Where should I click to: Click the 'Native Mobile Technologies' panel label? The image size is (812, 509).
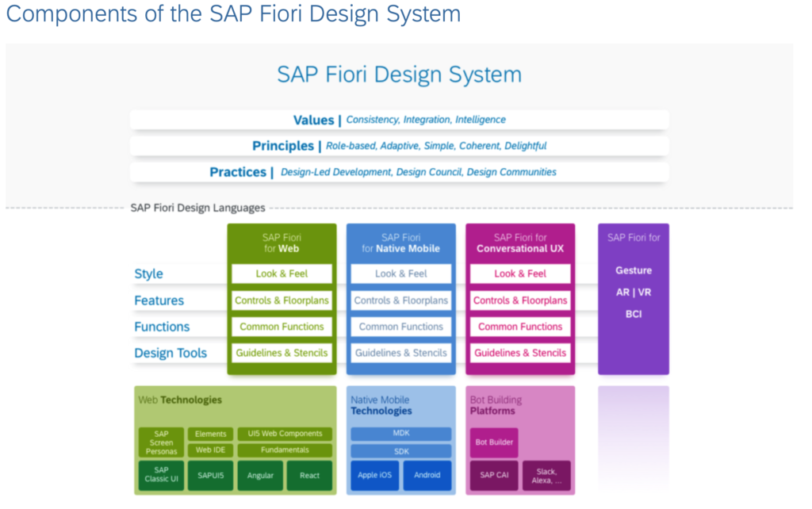[381, 405]
